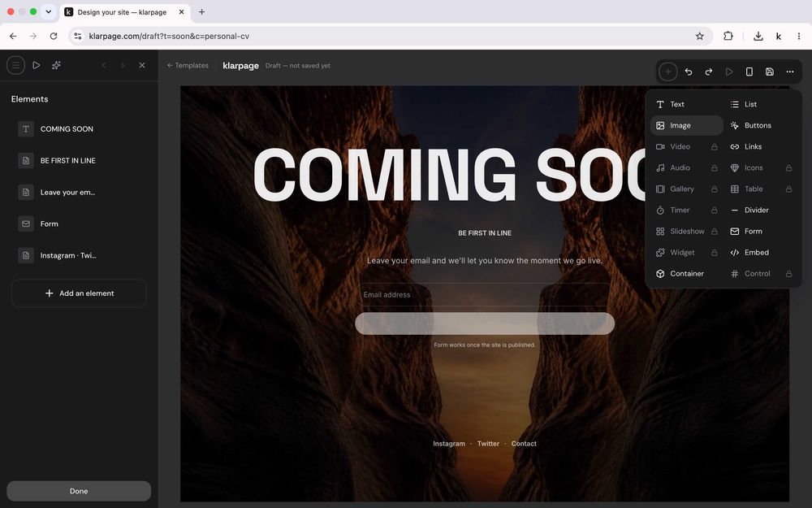Open the browser extensions puzzle icon

pos(728,37)
